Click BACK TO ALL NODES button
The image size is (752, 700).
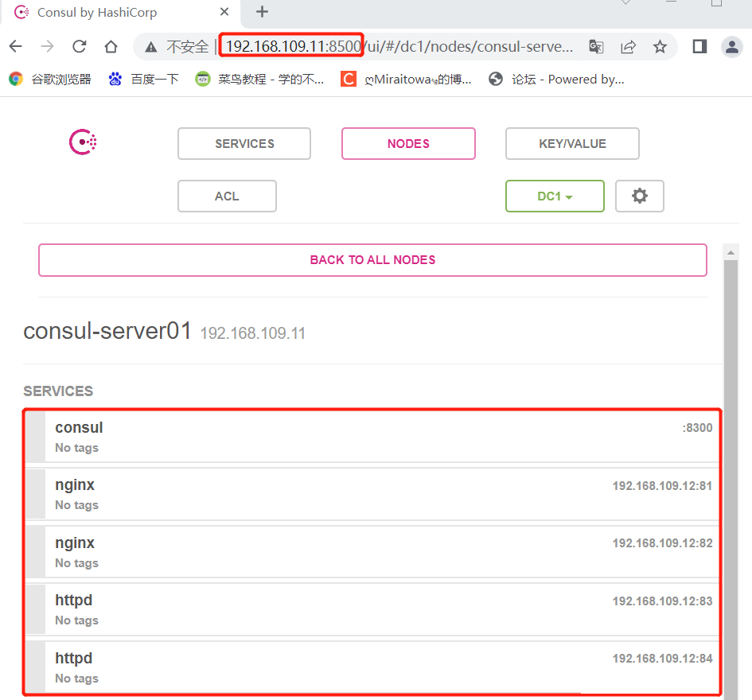point(372,260)
